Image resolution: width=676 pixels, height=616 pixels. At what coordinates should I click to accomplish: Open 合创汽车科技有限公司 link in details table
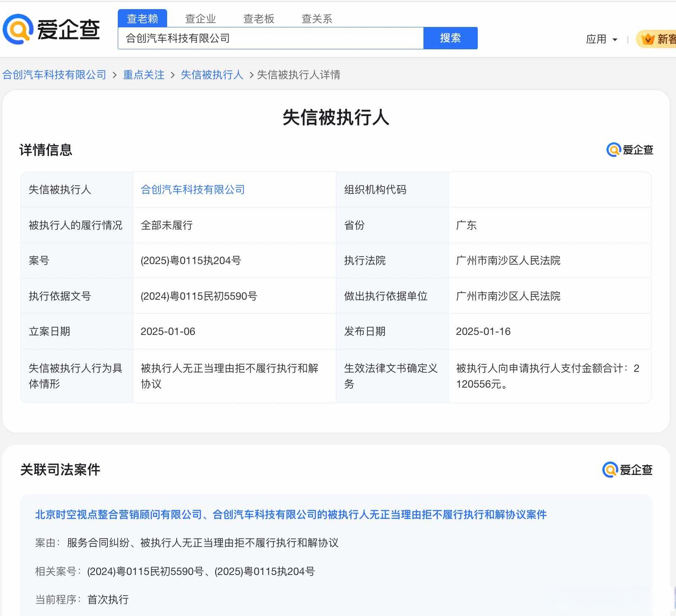point(193,189)
